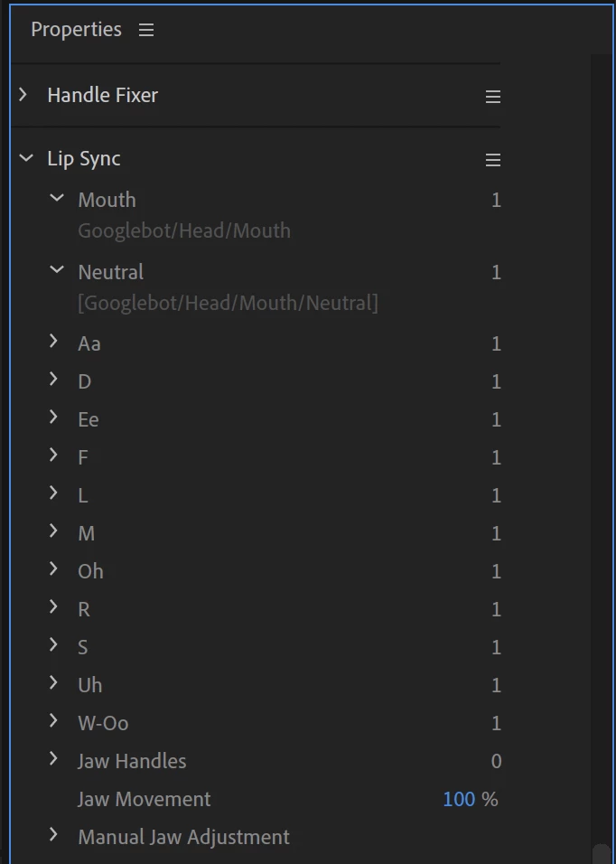Expand the Ee viseme entry

(54, 418)
